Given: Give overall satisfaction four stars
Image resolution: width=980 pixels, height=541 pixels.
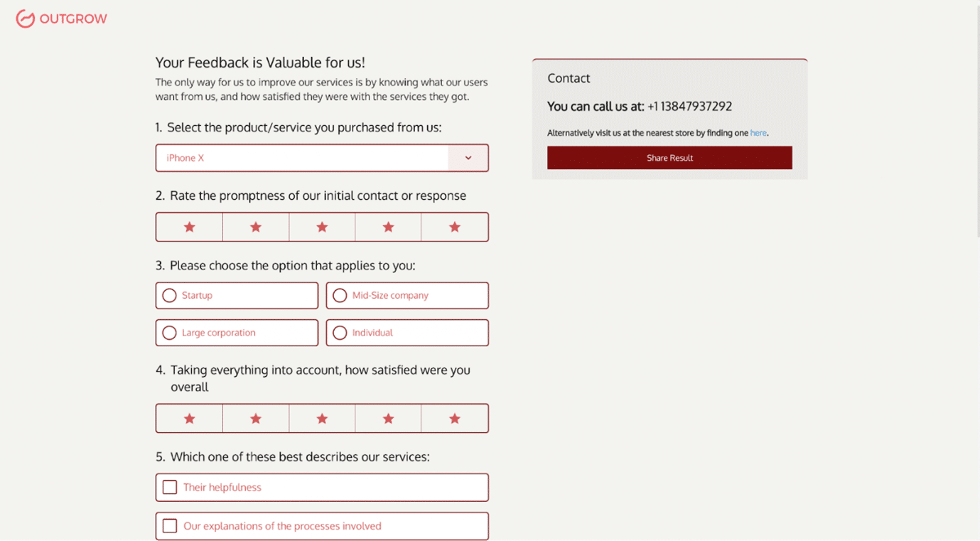Looking at the screenshot, I should 388,419.
